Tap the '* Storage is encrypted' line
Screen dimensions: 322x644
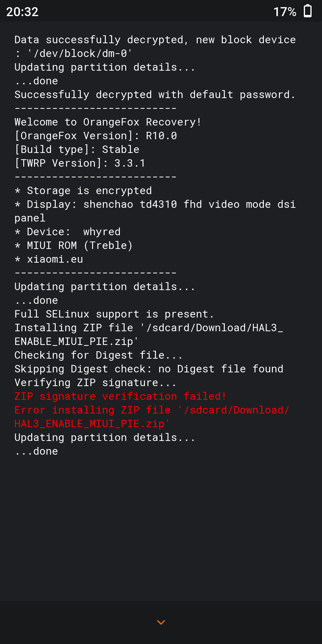83,191
